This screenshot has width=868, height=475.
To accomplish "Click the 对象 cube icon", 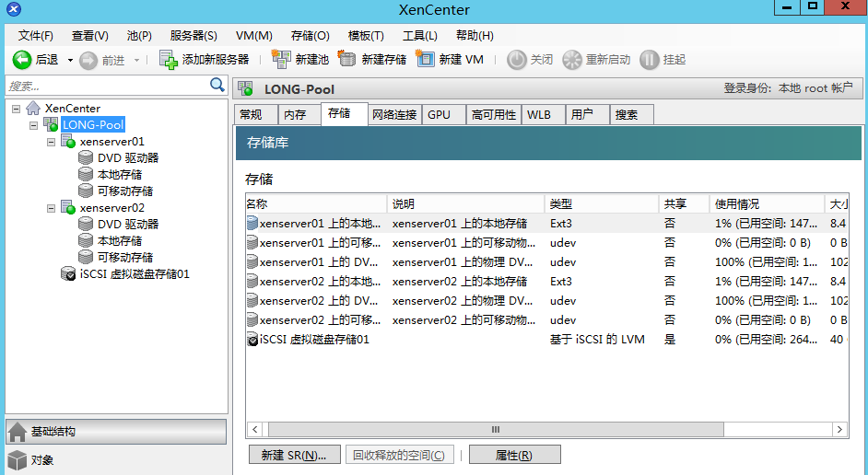I will [18, 460].
